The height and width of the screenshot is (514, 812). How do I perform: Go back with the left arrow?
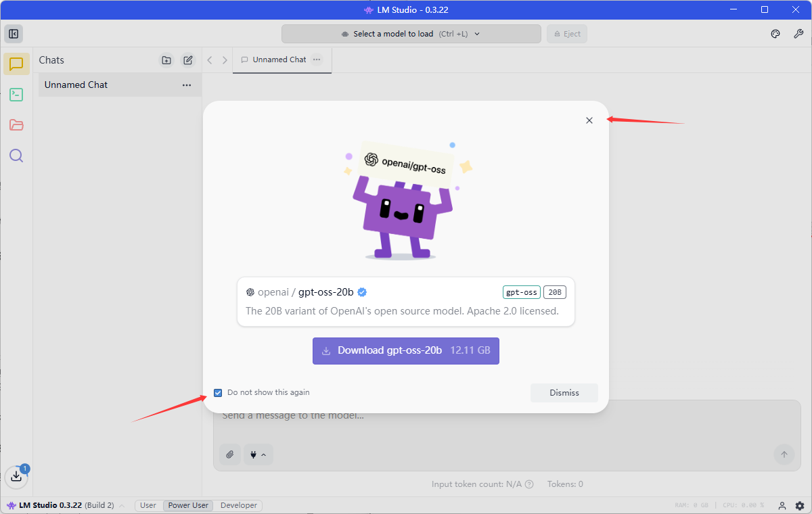[x=210, y=60]
